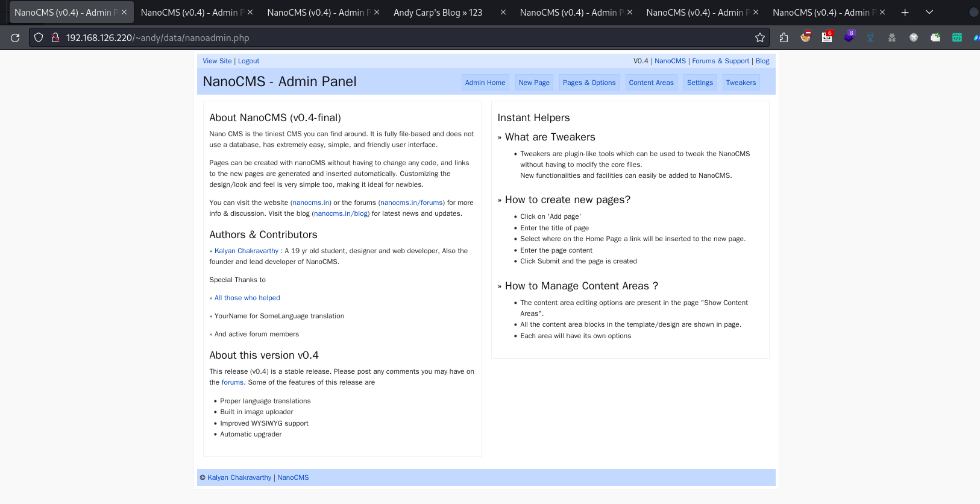Follow the nanocms.in/forums link
This screenshot has height=504, width=980.
pos(412,203)
